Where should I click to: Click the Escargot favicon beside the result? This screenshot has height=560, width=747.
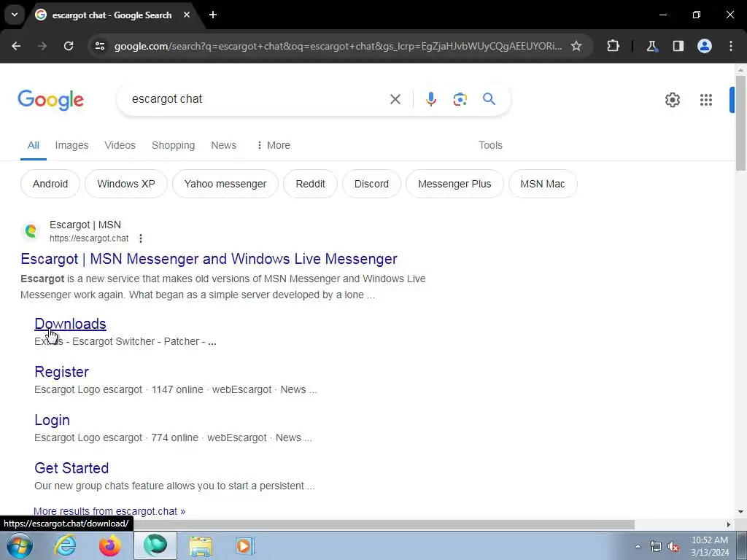[x=31, y=231]
